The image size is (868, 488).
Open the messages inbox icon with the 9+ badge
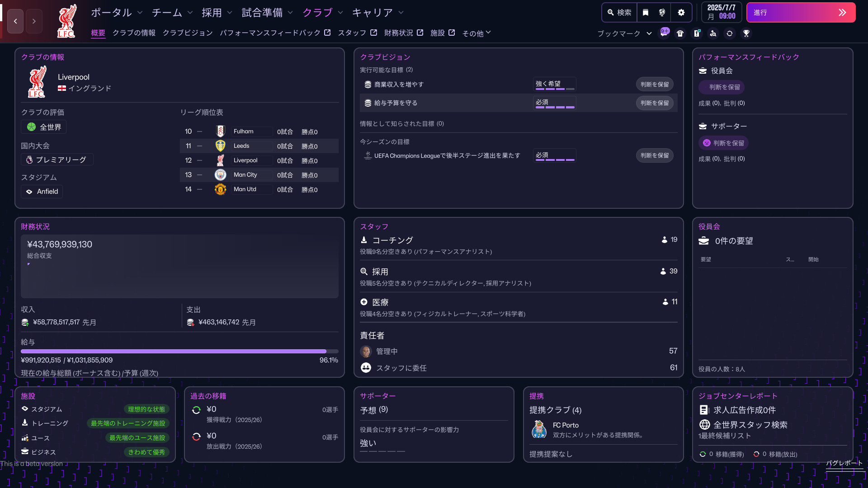(664, 33)
